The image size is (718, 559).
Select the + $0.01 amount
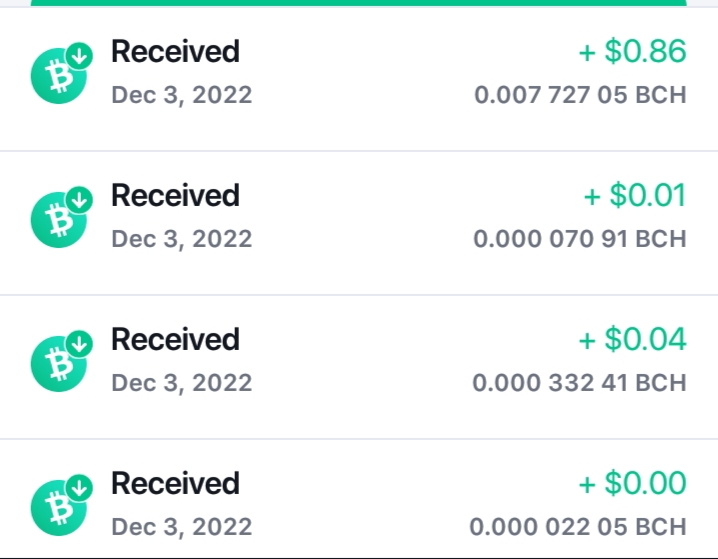click(635, 195)
